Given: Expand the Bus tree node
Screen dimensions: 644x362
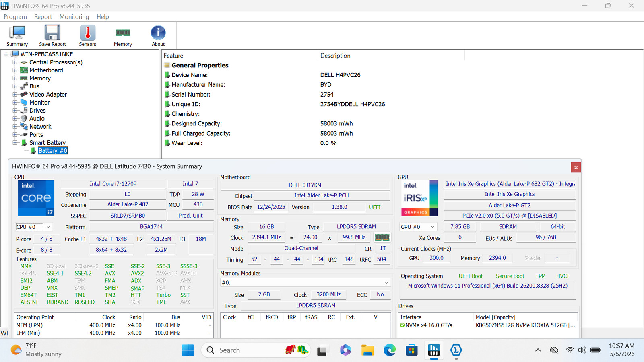Looking at the screenshot, I should (15, 86).
